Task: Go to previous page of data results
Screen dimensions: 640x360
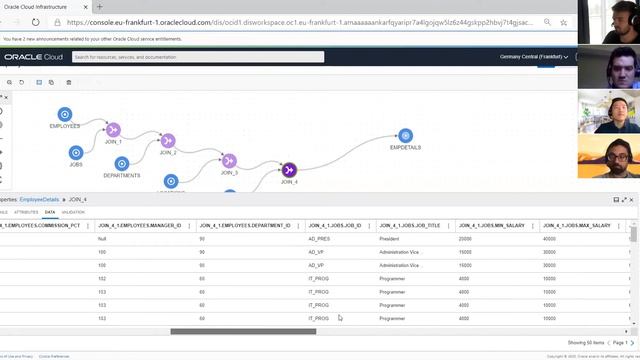Action: point(609,343)
